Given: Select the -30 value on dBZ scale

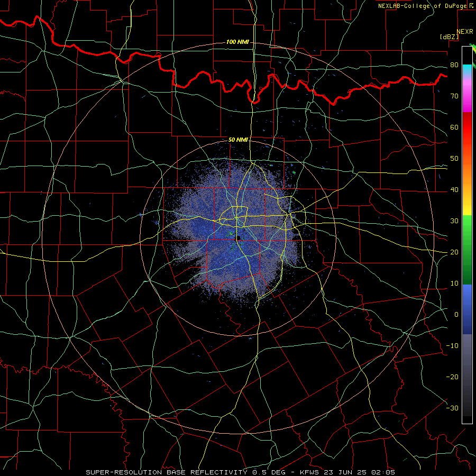Looking at the screenshot, I should pos(452,408).
